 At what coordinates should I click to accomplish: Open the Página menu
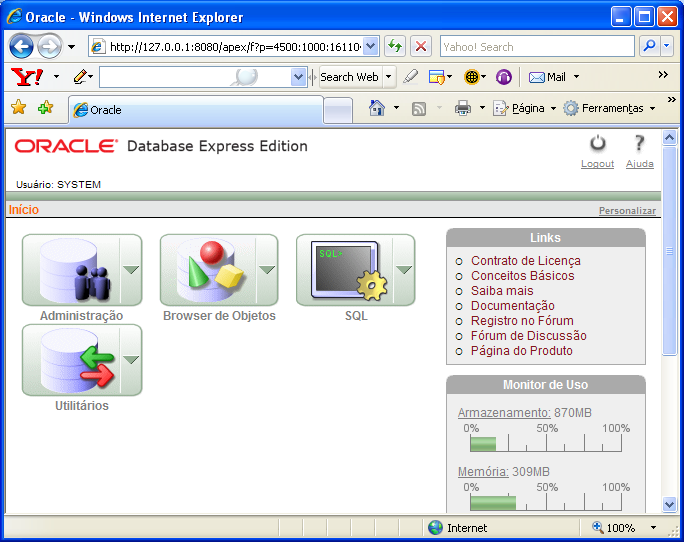pyautogui.click(x=525, y=108)
